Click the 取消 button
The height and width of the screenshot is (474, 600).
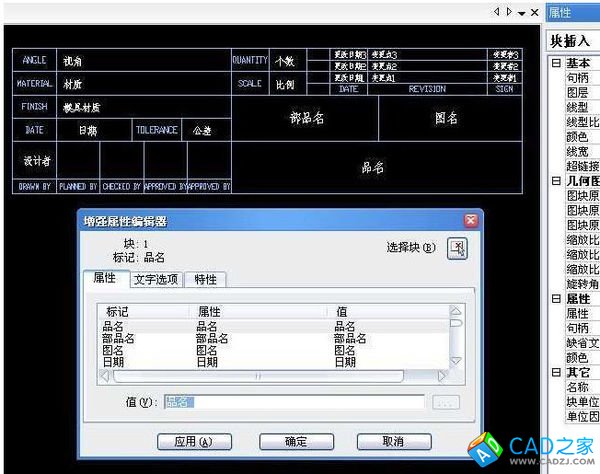click(393, 441)
